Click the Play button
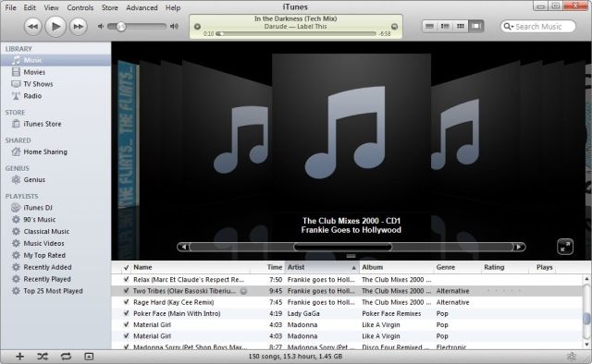This screenshot has height=364, width=592. click(55, 27)
